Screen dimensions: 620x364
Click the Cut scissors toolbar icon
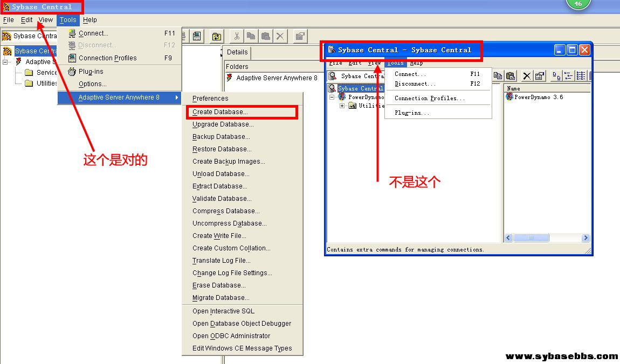pyautogui.click(x=237, y=36)
